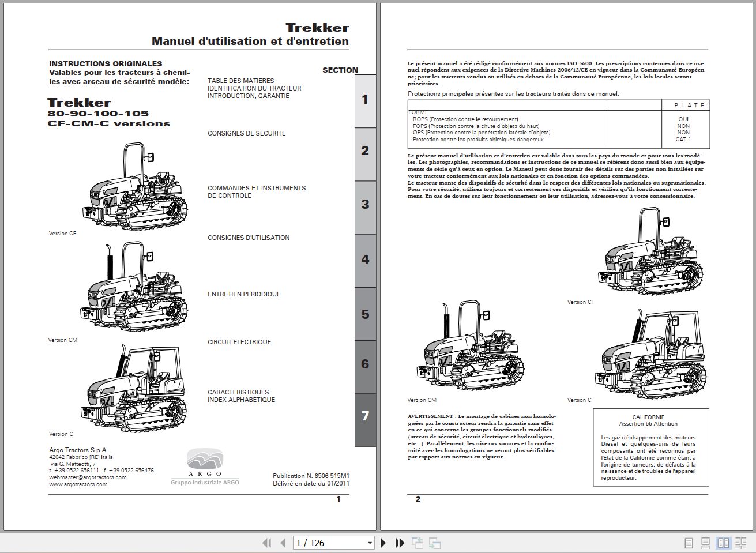Return to the previous view

point(416,543)
